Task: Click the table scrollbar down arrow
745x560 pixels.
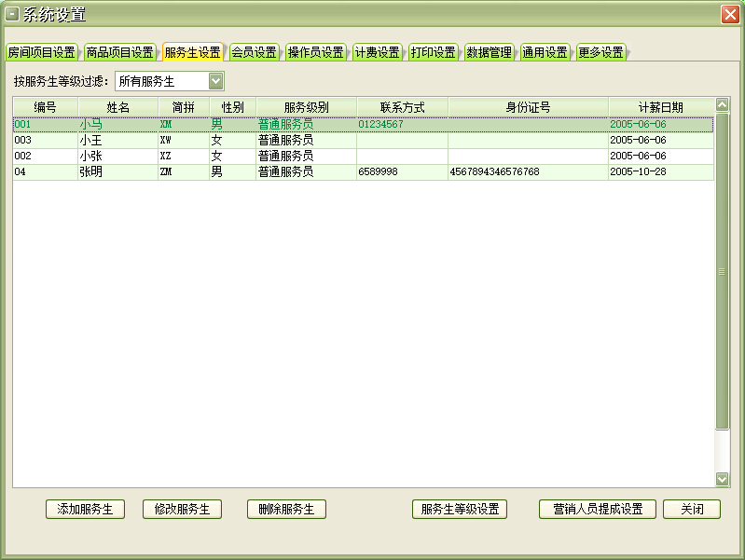Action: [722, 479]
